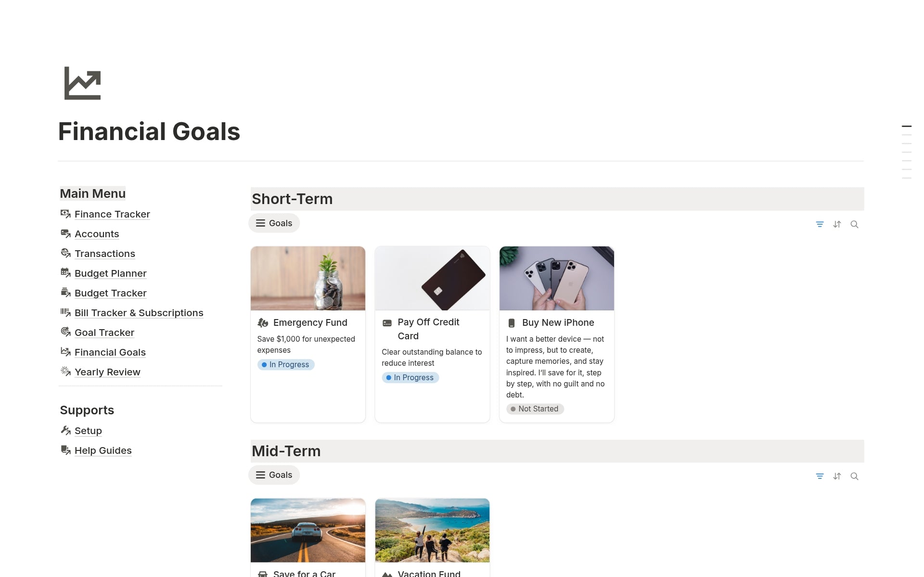Open the Buy New iPhone card image

coord(557,278)
